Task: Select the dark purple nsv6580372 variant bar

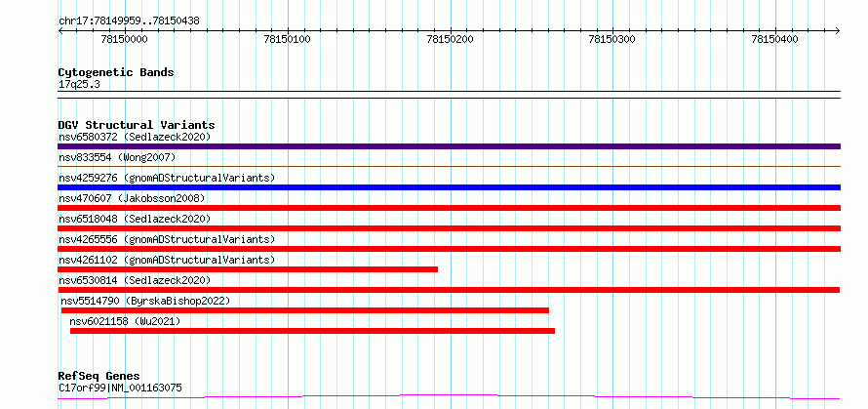Action: coord(449,146)
